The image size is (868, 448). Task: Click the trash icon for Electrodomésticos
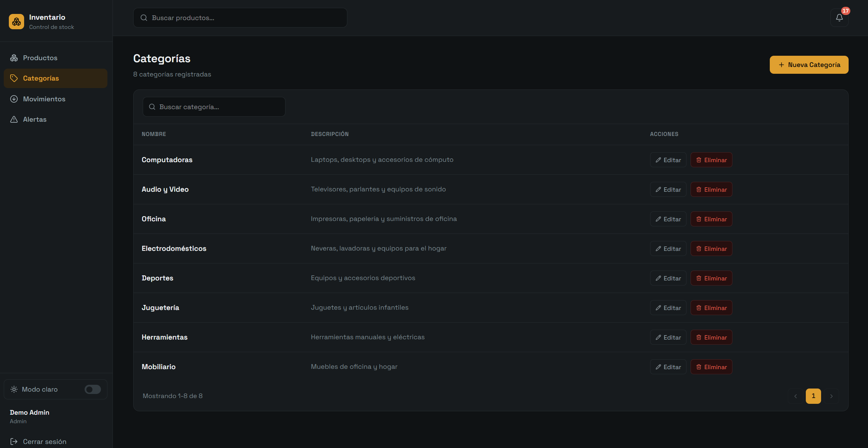coord(699,248)
